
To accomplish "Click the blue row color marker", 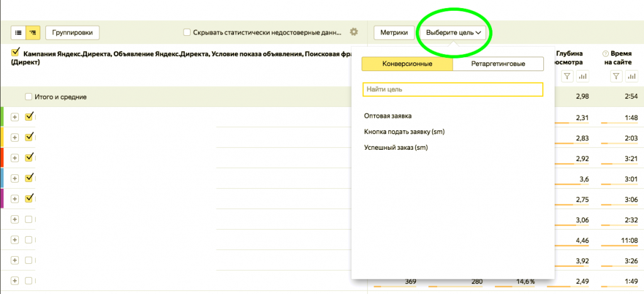I will pyautogui.click(x=2, y=178).
